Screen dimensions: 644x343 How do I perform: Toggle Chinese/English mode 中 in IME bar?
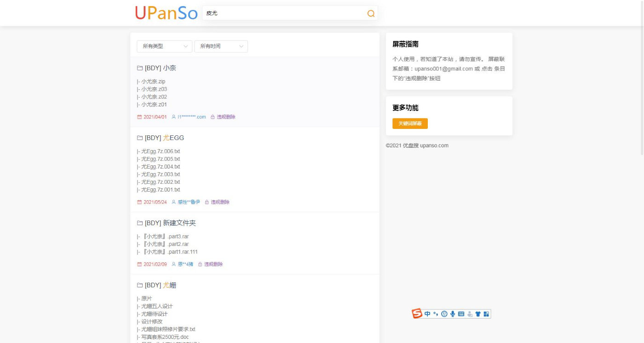tap(427, 314)
